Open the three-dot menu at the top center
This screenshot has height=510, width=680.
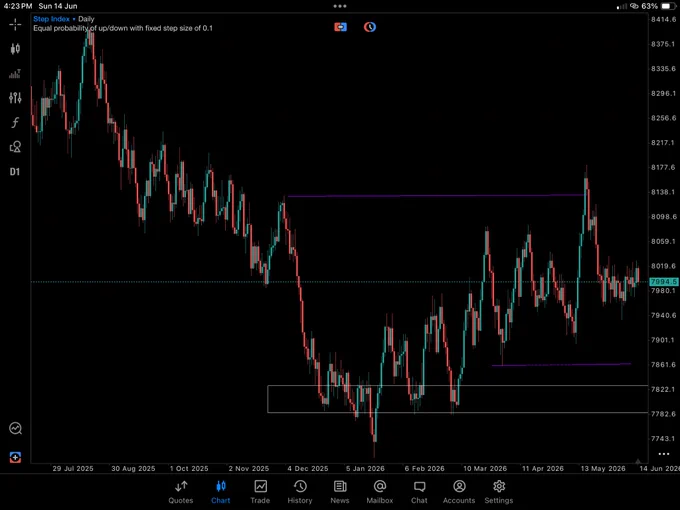tap(340, 6)
